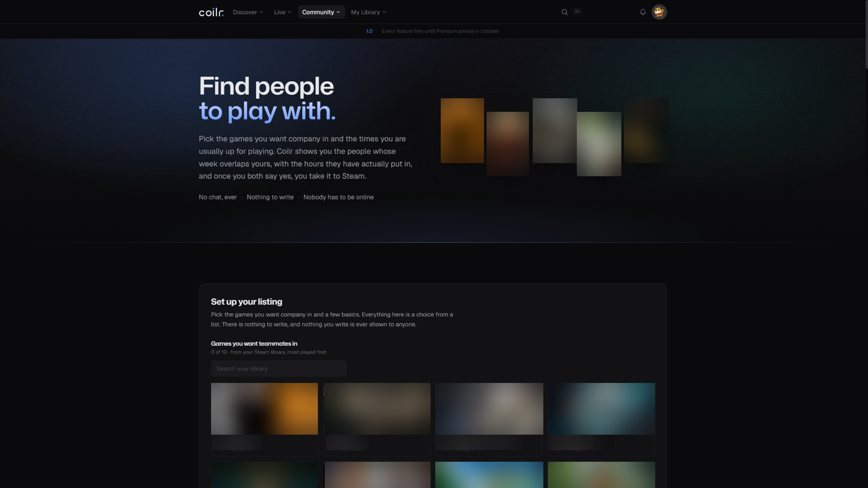Click the keyboard shortcut badge beside search

point(578,12)
